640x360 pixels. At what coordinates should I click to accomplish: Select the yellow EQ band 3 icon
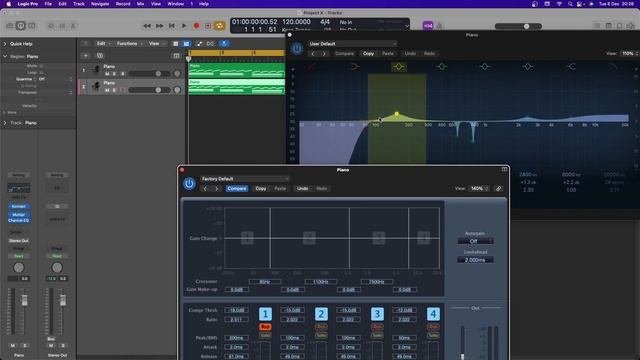399,67
